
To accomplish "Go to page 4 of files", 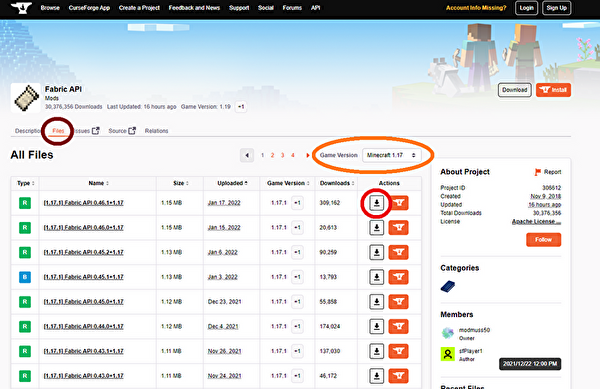I will click(x=293, y=155).
